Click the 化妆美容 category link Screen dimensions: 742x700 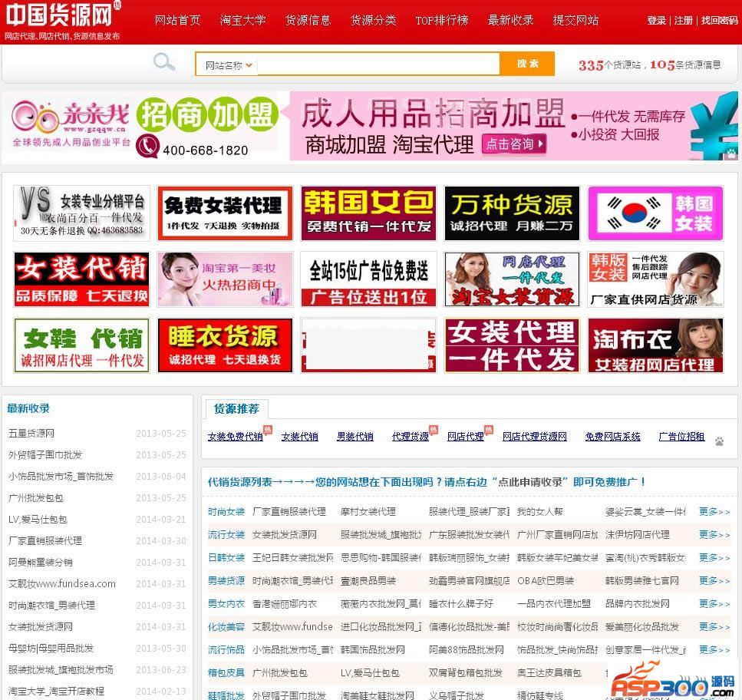tap(226, 626)
